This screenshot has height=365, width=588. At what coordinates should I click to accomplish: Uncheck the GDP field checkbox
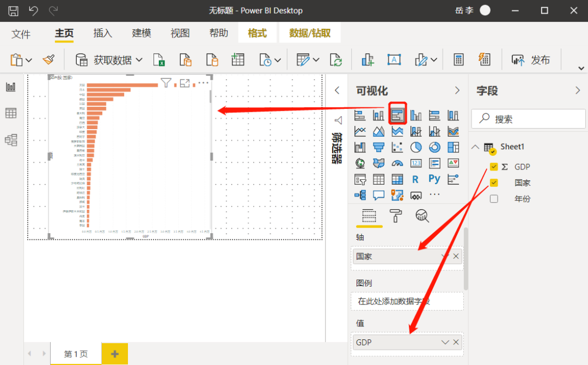coord(494,167)
